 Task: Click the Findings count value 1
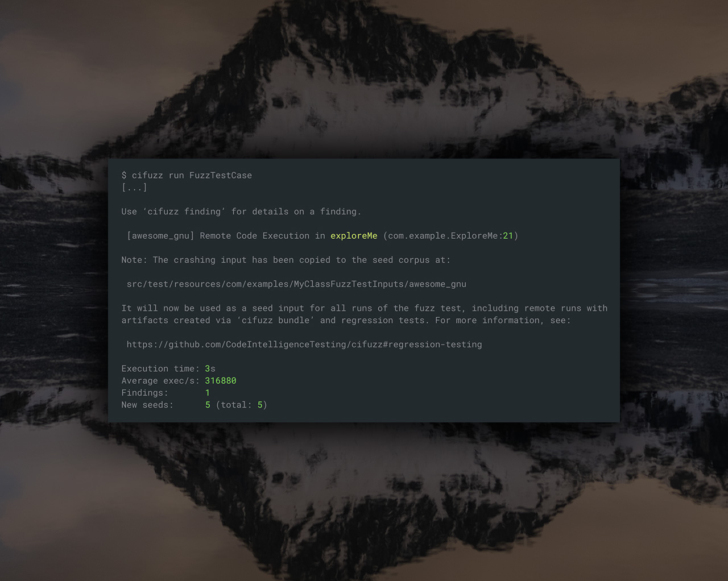click(208, 393)
